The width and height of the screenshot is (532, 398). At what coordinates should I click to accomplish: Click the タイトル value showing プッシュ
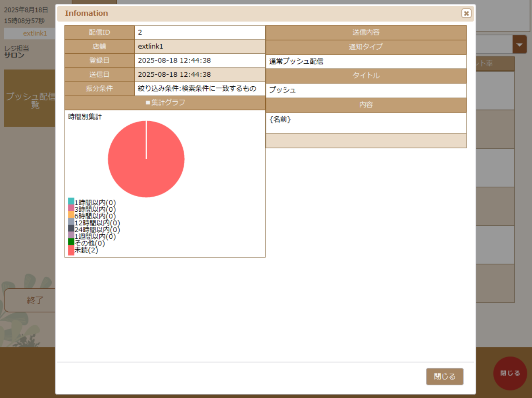366,90
